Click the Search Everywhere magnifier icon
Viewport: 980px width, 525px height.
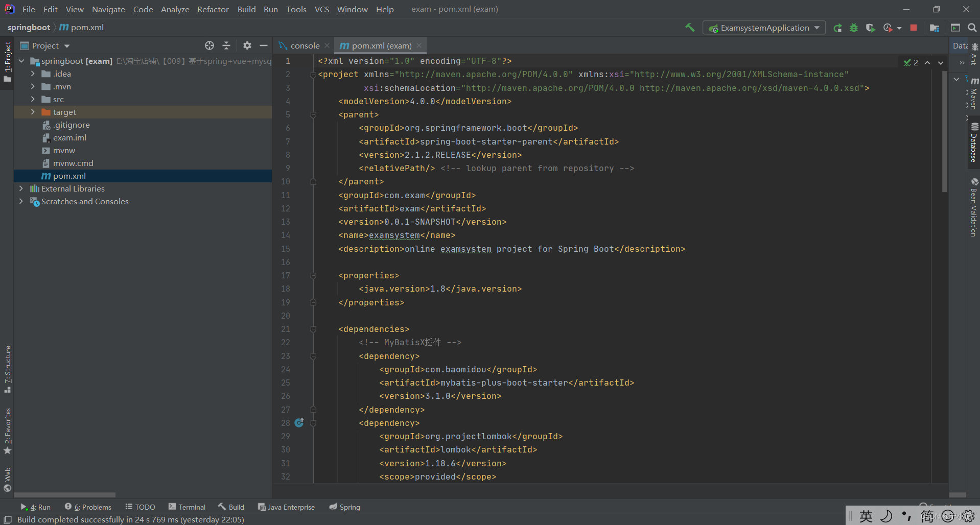972,28
